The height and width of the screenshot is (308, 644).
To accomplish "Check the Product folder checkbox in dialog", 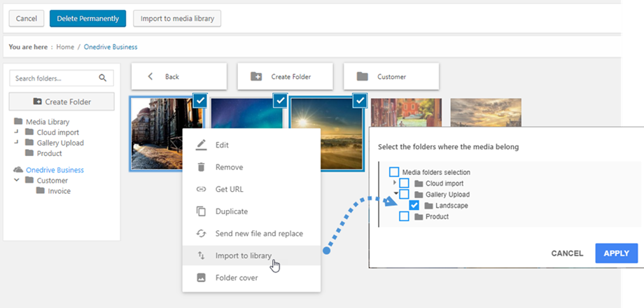I will point(404,217).
